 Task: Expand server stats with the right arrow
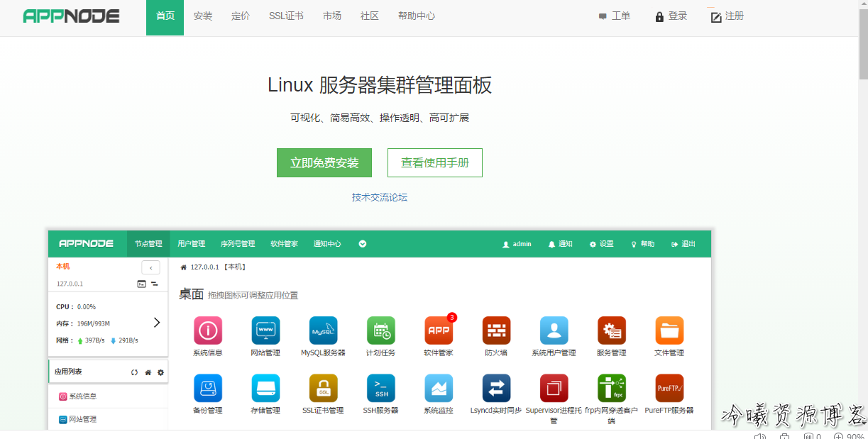[x=157, y=322]
